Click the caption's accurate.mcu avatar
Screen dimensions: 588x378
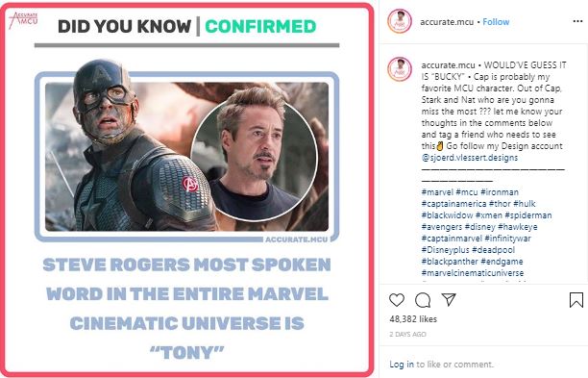400,69
